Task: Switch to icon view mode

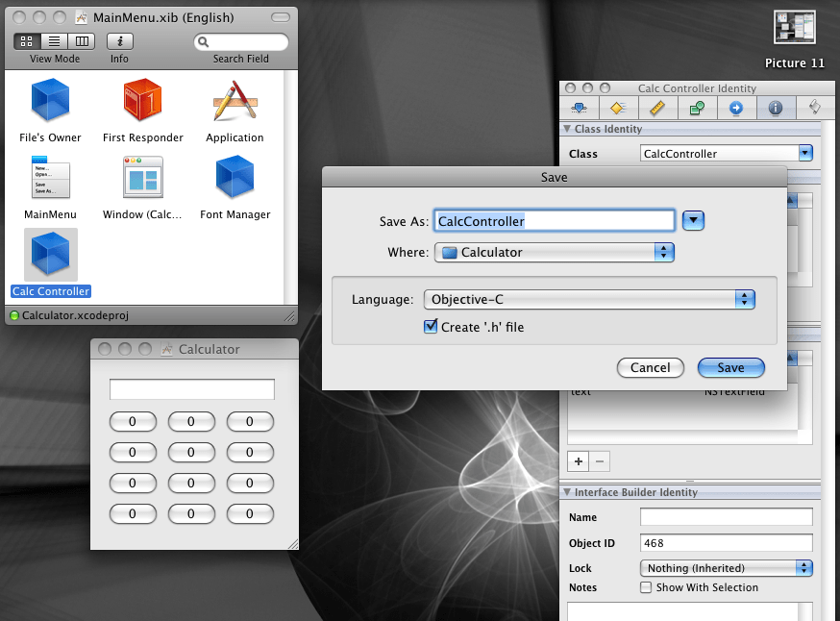Action: point(27,41)
